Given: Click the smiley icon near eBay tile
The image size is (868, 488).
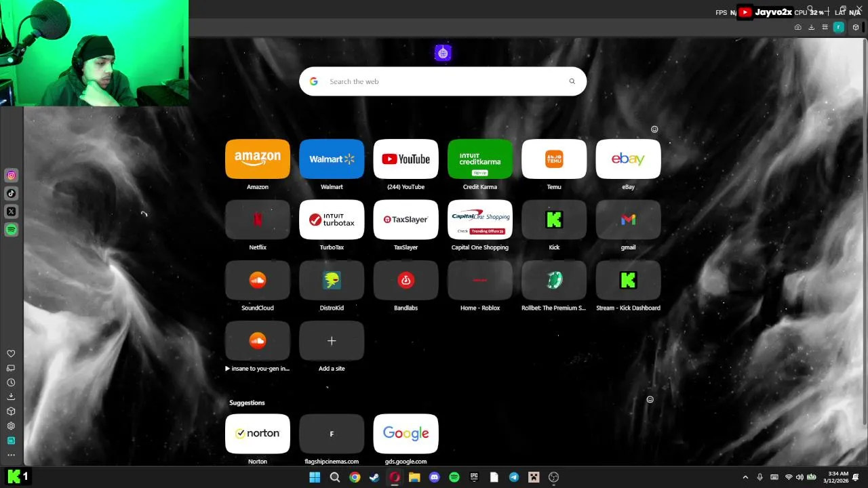Looking at the screenshot, I should click(654, 129).
